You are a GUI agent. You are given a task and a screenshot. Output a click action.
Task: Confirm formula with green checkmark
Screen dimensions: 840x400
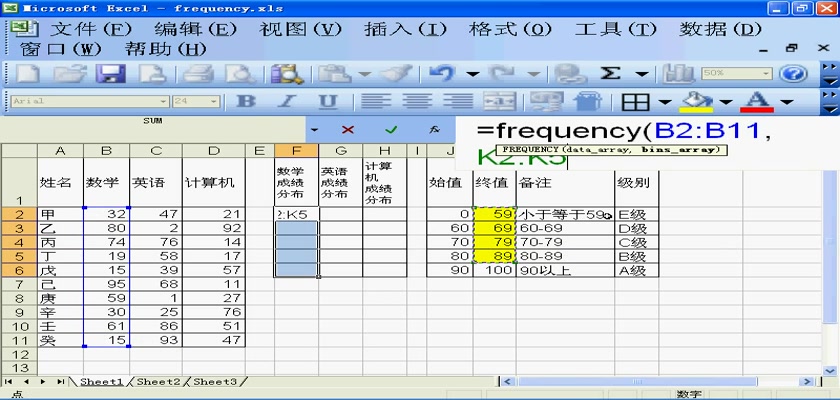391,130
